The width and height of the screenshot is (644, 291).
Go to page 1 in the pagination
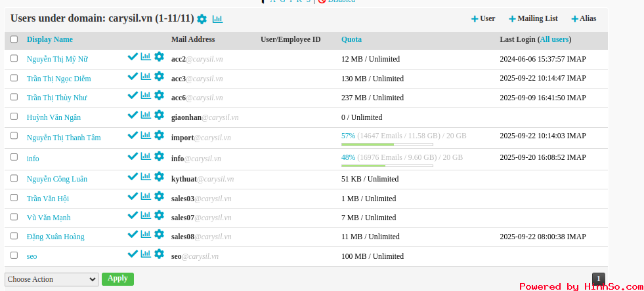(598, 279)
